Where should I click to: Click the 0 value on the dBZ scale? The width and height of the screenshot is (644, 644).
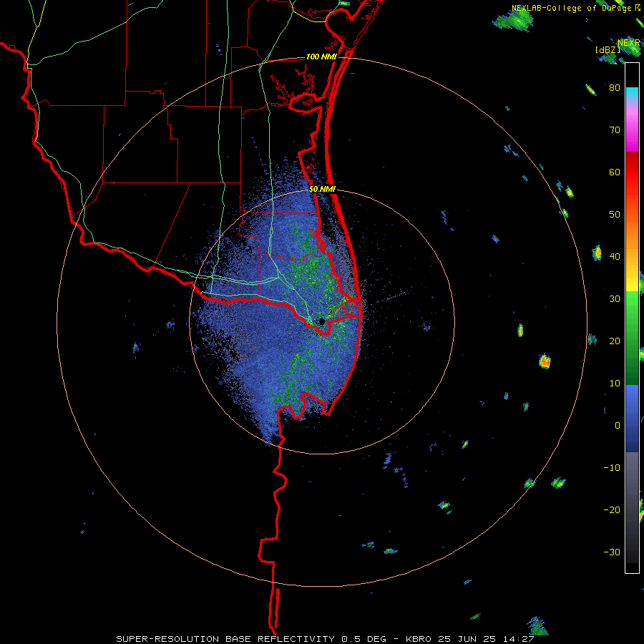(618, 426)
